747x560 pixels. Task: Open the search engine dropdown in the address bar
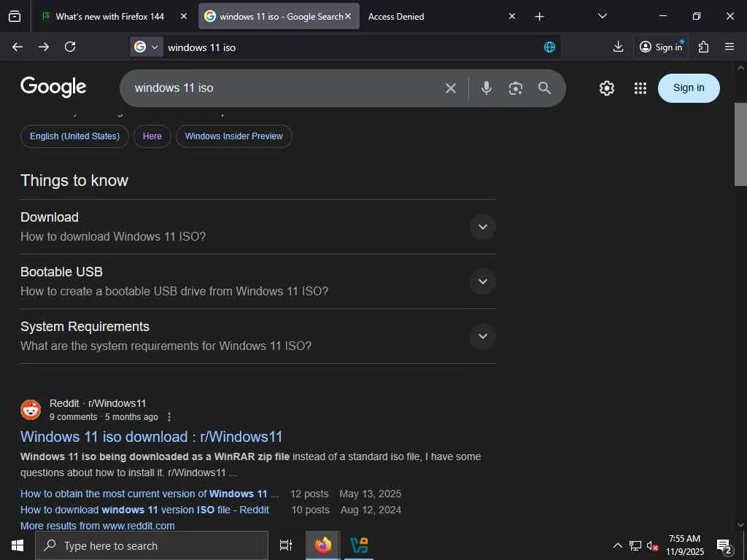(x=146, y=47)
